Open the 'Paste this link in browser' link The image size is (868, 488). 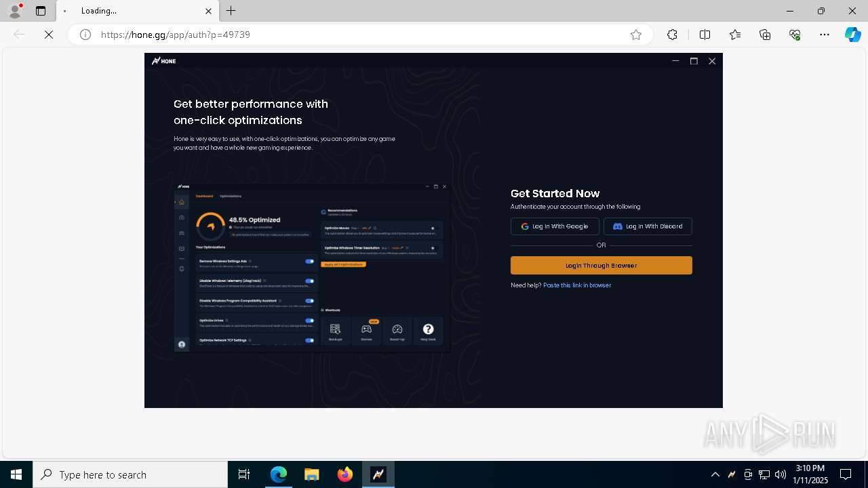(577, 285)
